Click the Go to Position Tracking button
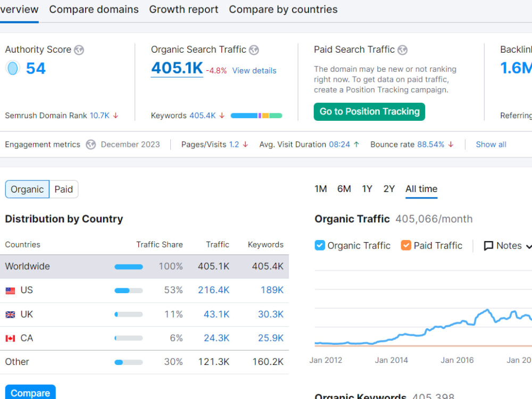Viewport: 532px width, 399px height. coord(369,112)
